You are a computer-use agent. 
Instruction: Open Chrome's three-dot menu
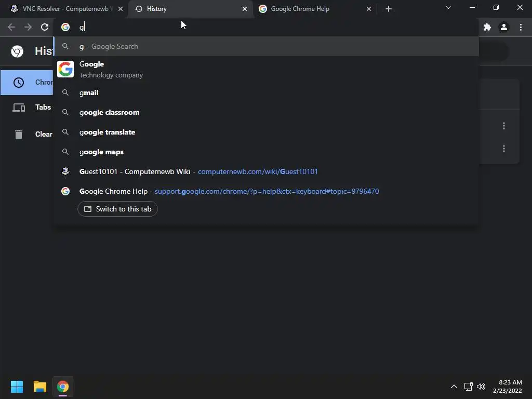(x=521, y=27)
